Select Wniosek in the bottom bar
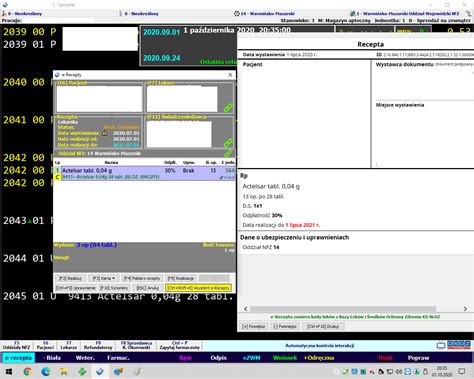 pos(285,358)
